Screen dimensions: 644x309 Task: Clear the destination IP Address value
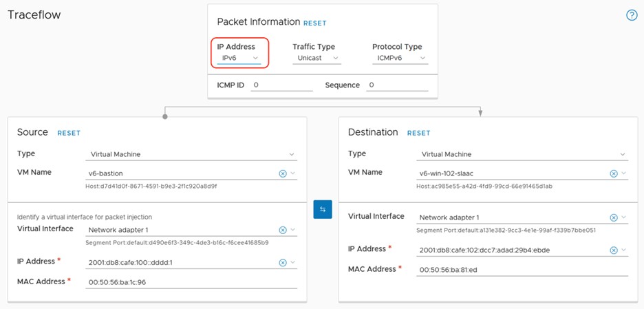(x=613, y=250)
